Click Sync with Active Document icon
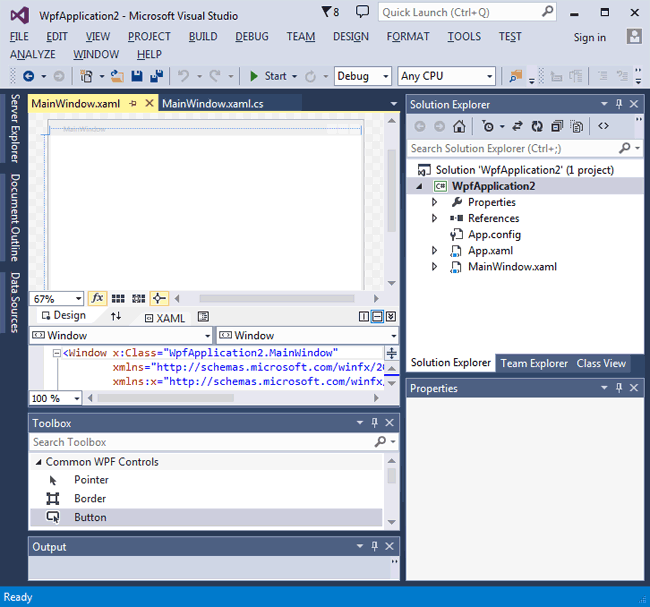 (x=517, y=126)
